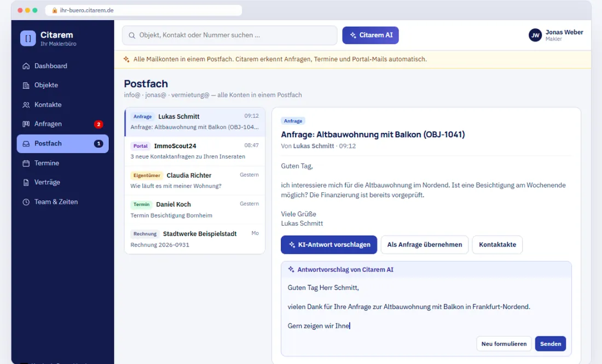Image resolution: width=602 pixels, height=364 pixels.
Task: Click the Jonas Weber user name
Action: point(564,32)
